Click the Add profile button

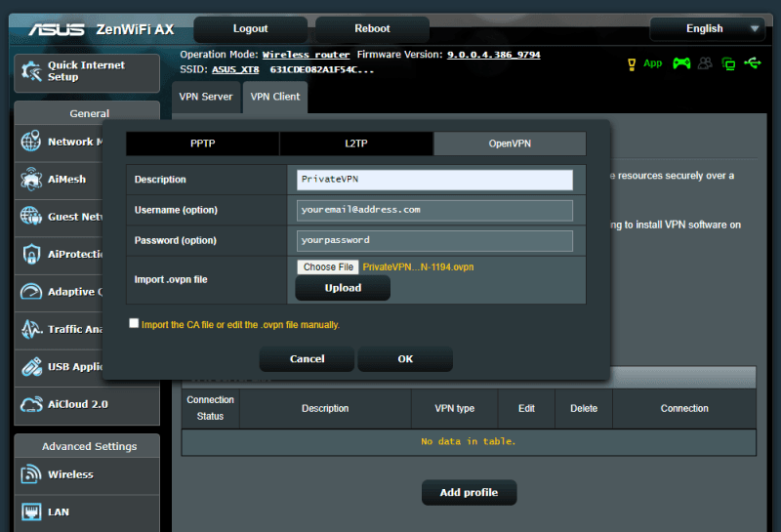pos(469,492)
